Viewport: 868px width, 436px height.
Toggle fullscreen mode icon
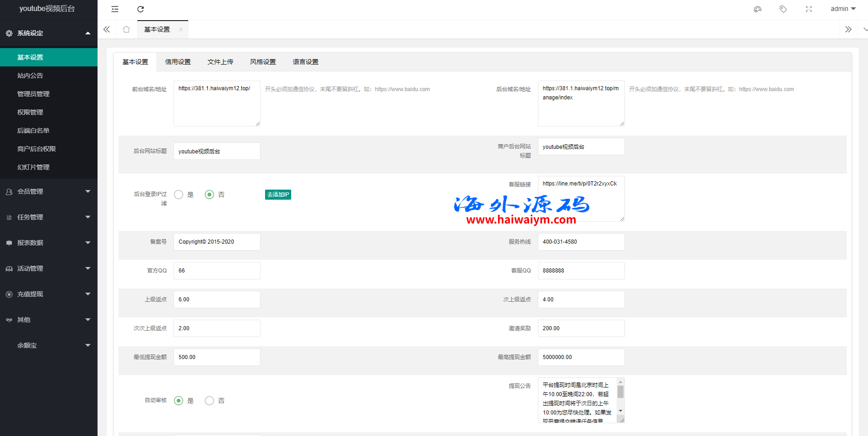pos(809,9)
